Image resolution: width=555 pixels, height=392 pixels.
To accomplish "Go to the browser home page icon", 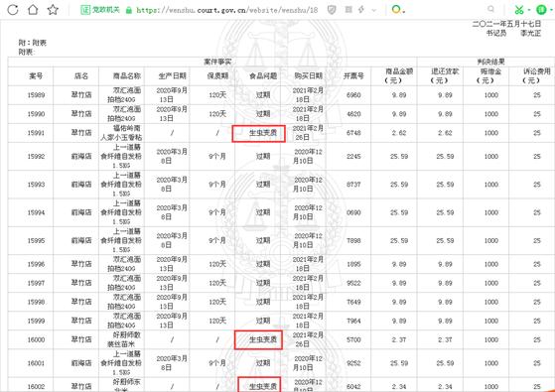I will point(33,9).
